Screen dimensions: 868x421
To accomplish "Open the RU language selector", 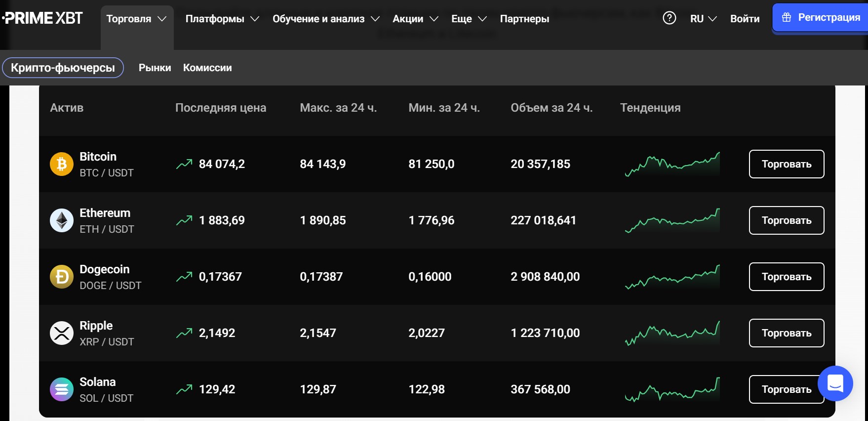I will tap(703, 19).
